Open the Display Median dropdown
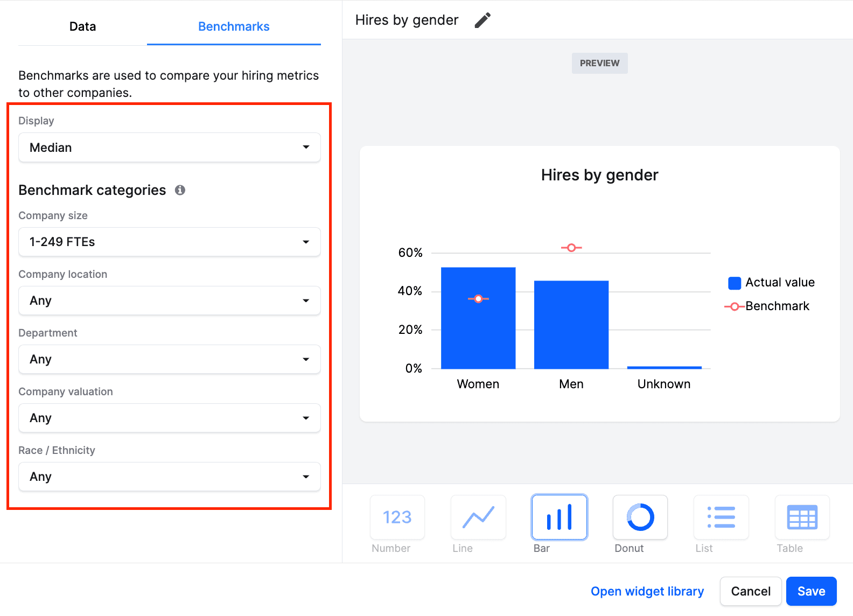853x616 pixels. point(170,148)
